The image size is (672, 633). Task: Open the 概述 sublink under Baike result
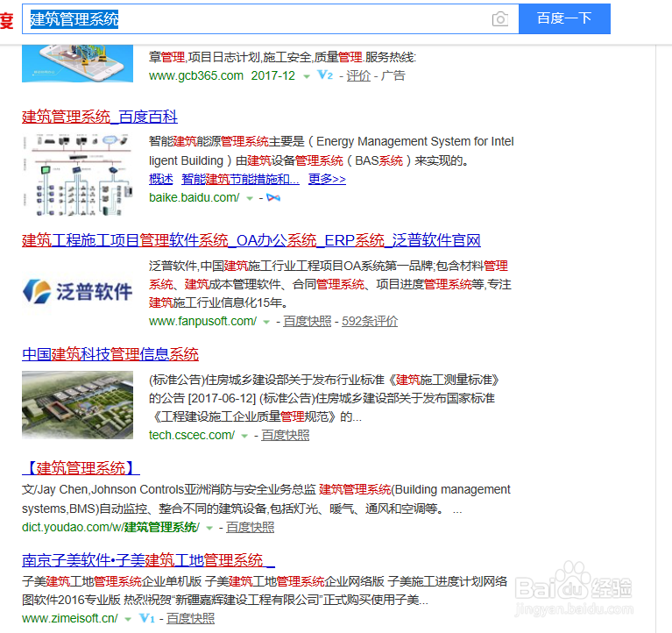tap(160, 179)
